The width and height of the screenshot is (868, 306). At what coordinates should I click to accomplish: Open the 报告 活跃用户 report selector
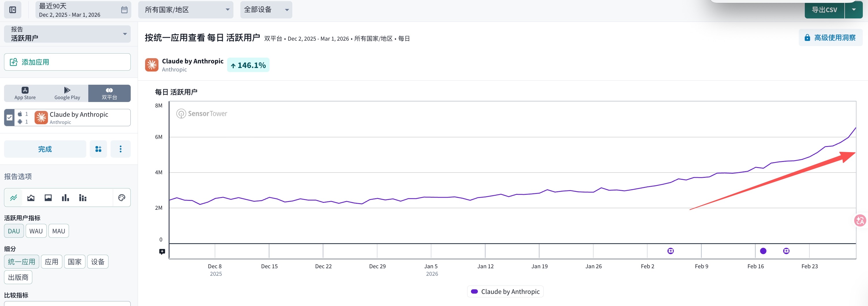click(68, 34)
